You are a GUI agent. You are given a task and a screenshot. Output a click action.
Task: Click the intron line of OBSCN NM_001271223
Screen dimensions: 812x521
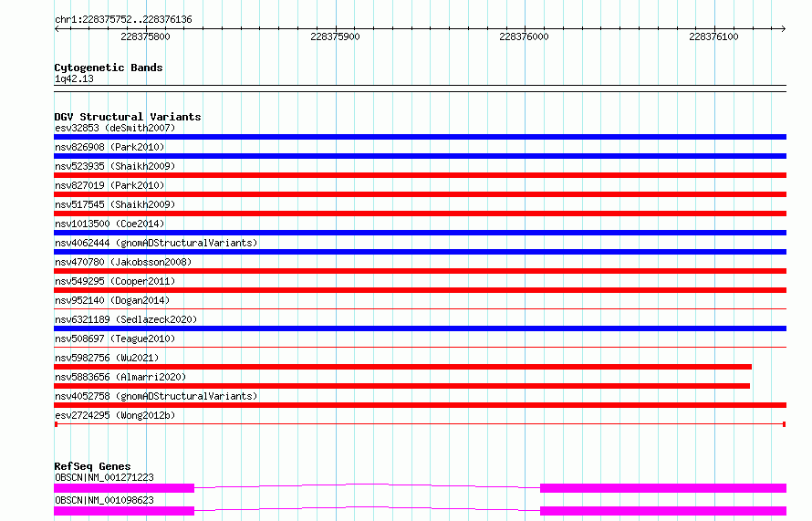click(367, 485)
